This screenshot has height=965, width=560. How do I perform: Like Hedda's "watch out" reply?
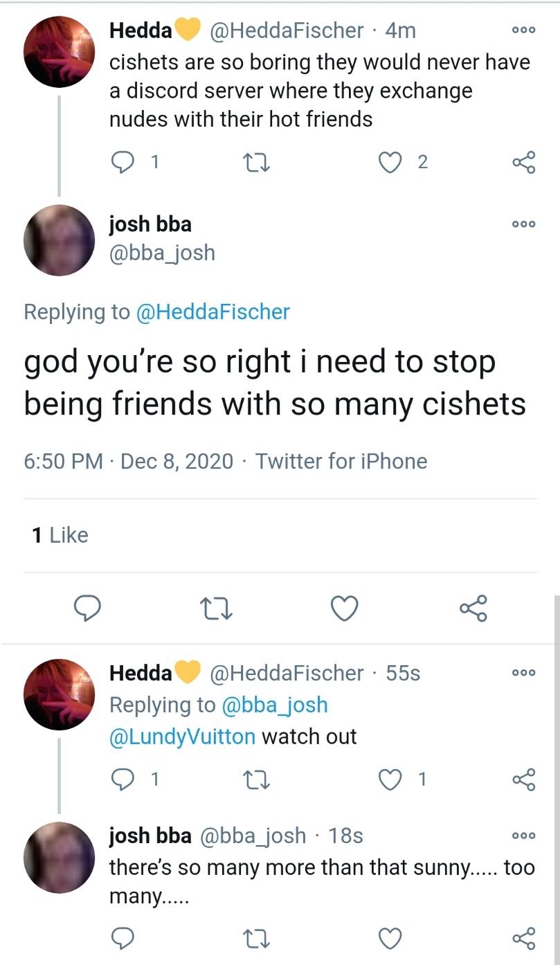(x=390, y=779)
